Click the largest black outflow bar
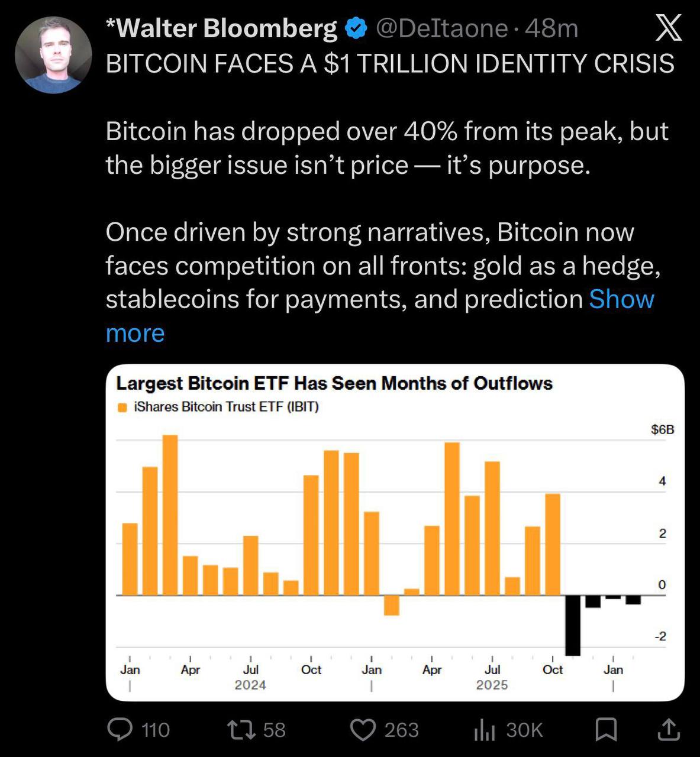Image resolution: width=700 pixels, height=757 pixels. pyautogui.click(x=572, y=625)
